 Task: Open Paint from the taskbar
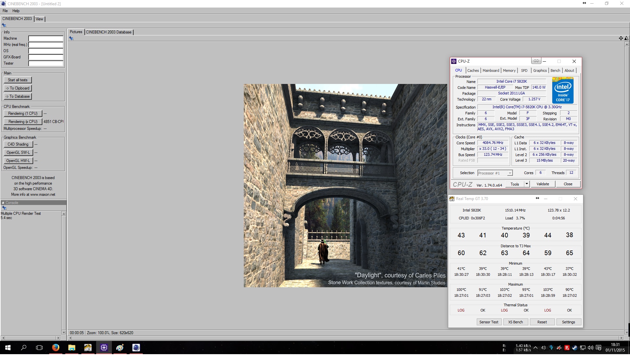[x=120, y=348]
